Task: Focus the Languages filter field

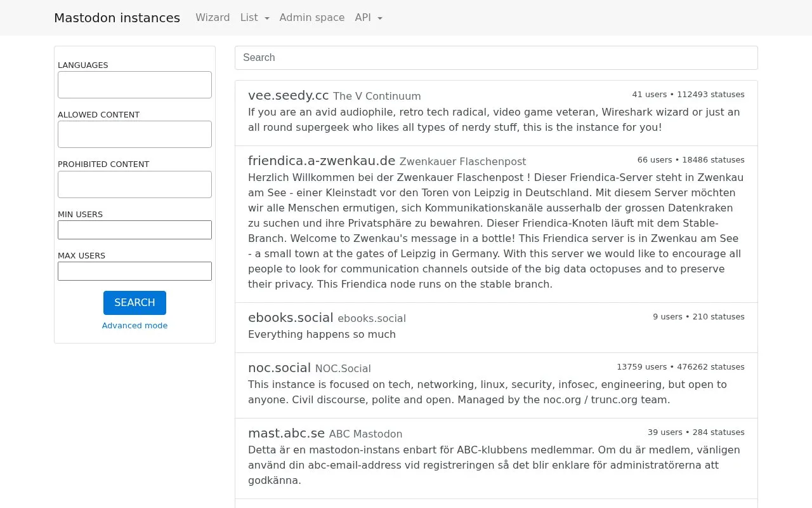Action: pos(134,84)
